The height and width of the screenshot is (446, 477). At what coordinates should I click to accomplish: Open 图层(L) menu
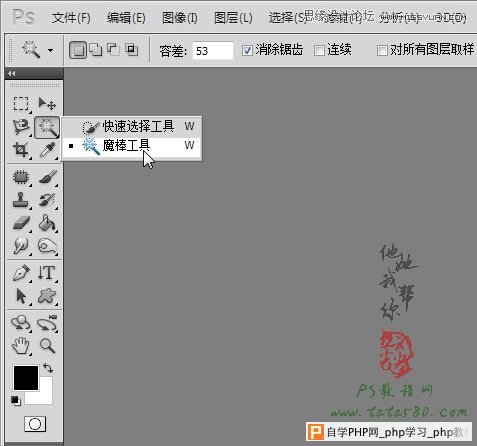pos(233,17)
